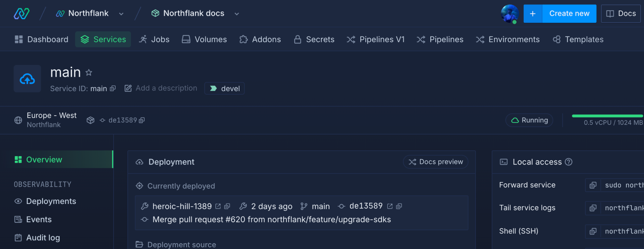Screen dimensions: 644x249
Task: Click Add a description field
Action: tap(166, 88)
